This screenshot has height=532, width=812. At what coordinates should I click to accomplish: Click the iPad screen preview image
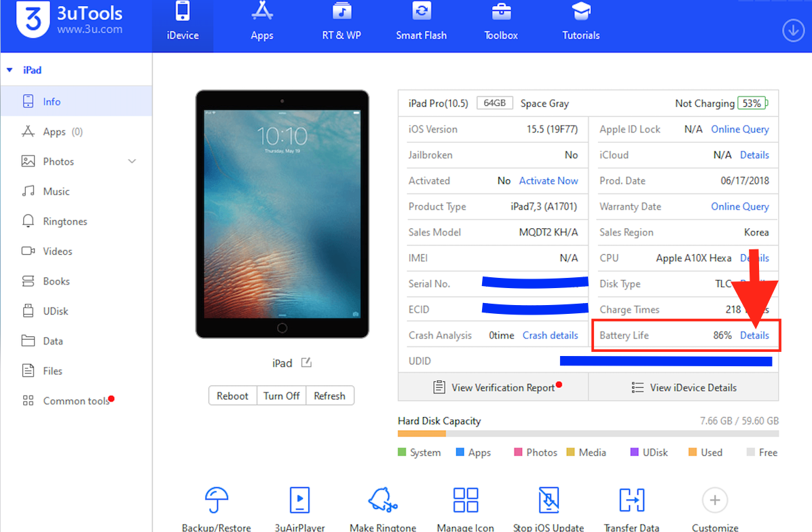pyautogui.click(x=282, y=214)
